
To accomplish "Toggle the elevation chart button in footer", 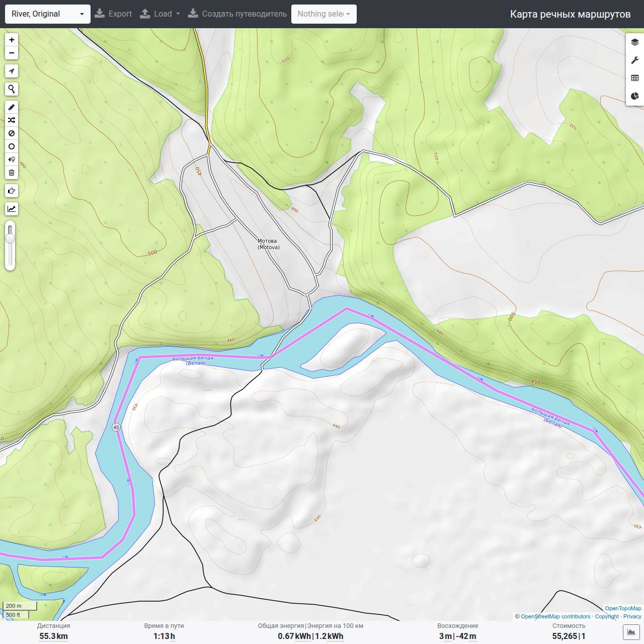I will point(630,632).
